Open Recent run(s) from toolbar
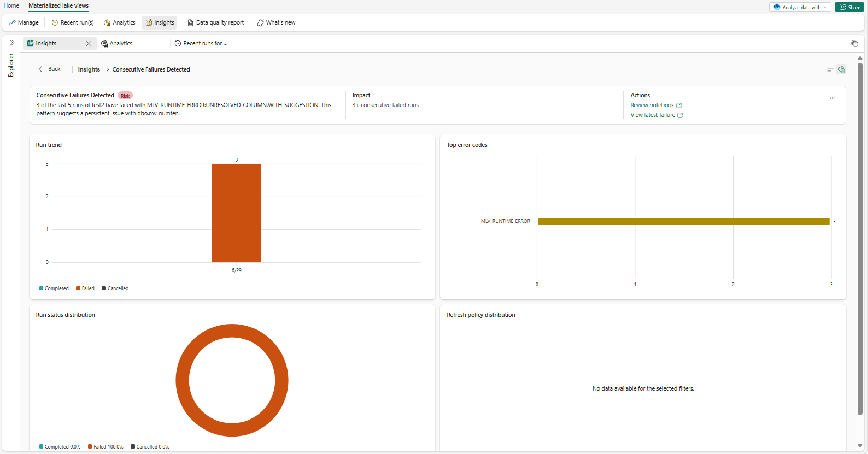The width and height of the screenshot is (868, 454). [73, 23]
